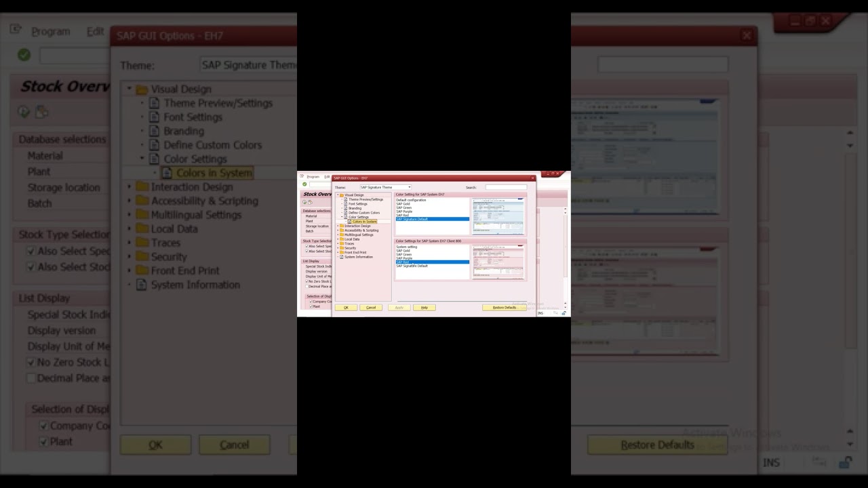Select 'SAP Green' in the Client 800 color list
The width and height of the screenshot is (868, 488).
(433, 254)
